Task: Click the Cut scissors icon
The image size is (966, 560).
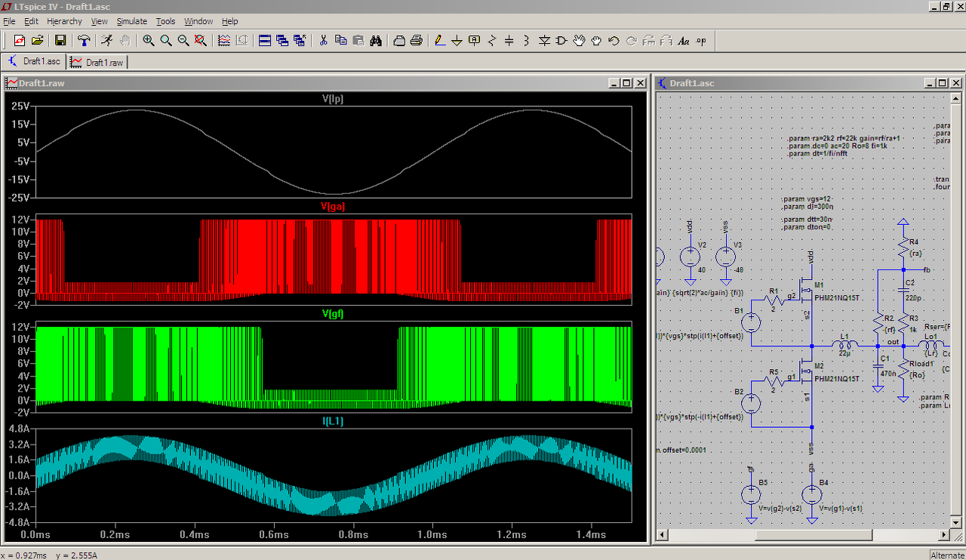Action: (323, 41)
